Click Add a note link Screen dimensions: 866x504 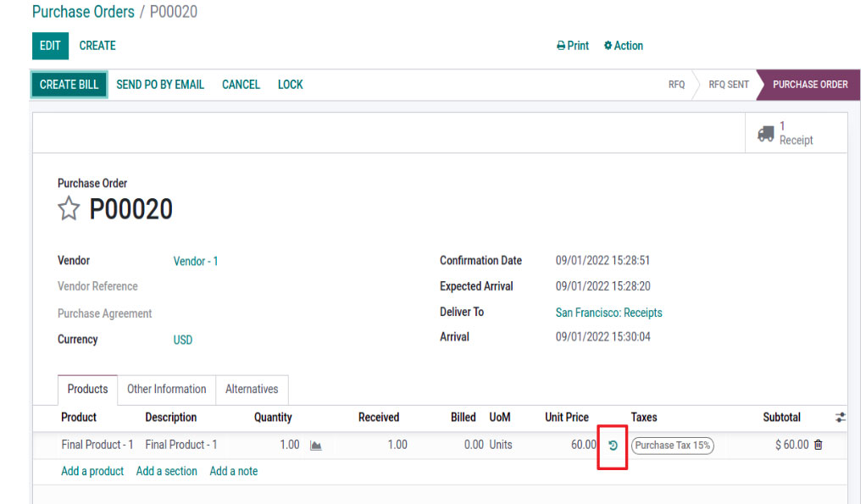[x=234, y=471]
